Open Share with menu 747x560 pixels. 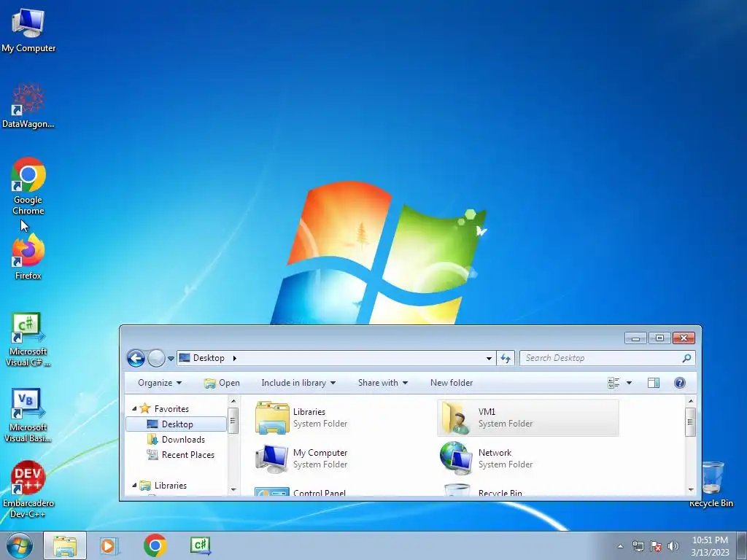click(382, 383)
